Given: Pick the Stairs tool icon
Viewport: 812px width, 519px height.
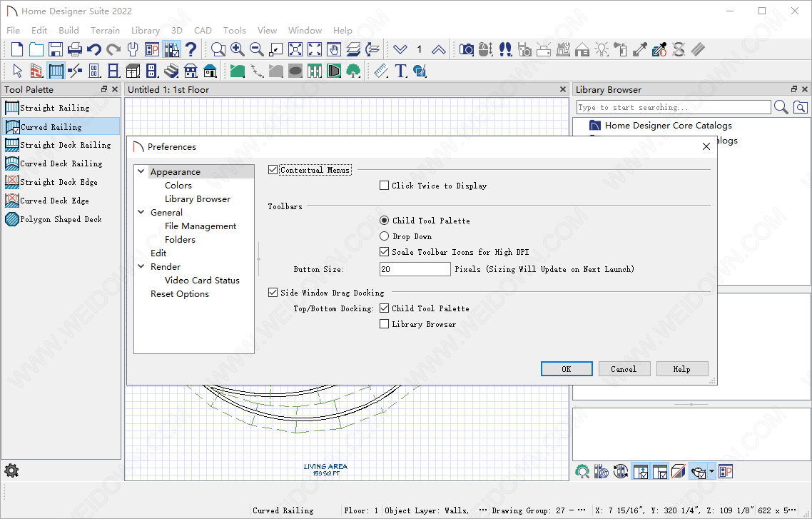Looking at the screenshot, I should (171, 71).
